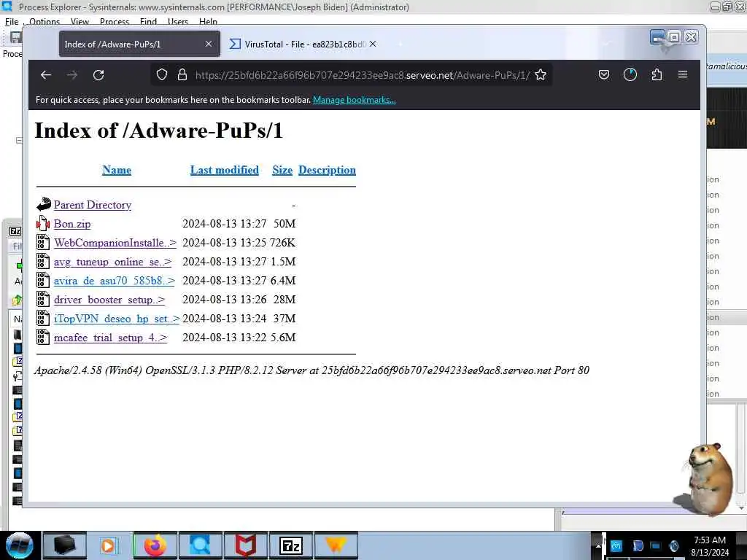Click the Apache server footer text
Viewport: 747px width, 560px height.
point(311,370)
